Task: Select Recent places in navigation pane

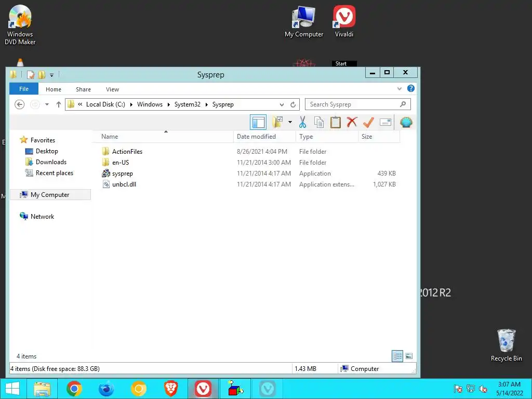Action: (54, 172)
